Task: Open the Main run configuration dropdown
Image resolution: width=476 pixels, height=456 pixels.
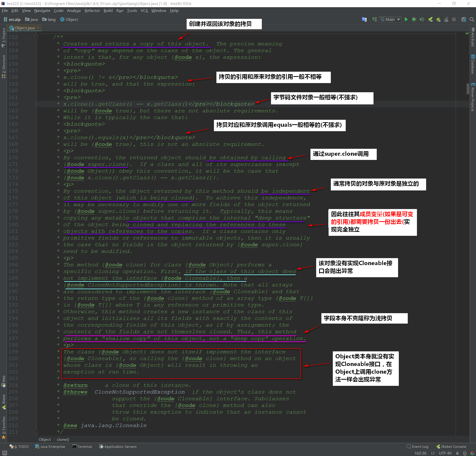Action: 390,19
